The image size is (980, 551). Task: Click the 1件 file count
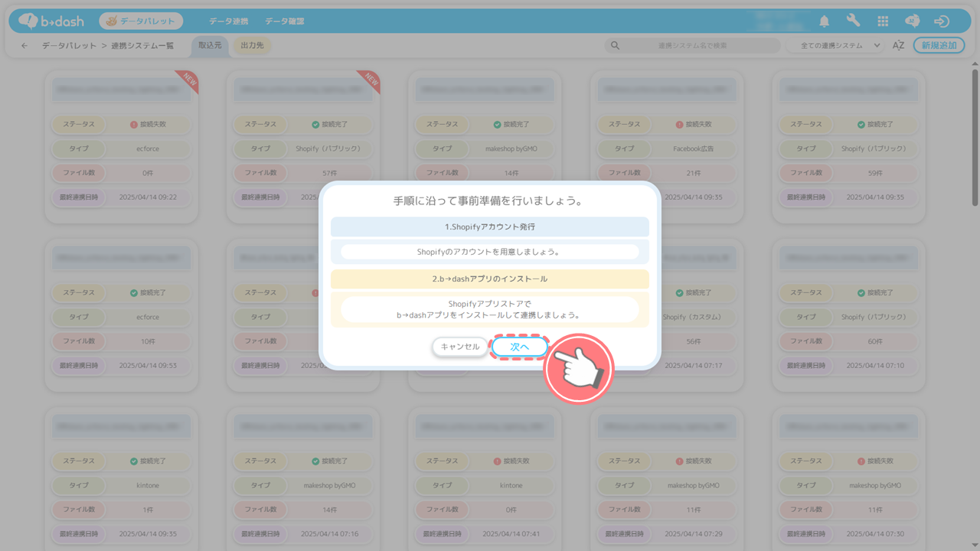148,510
